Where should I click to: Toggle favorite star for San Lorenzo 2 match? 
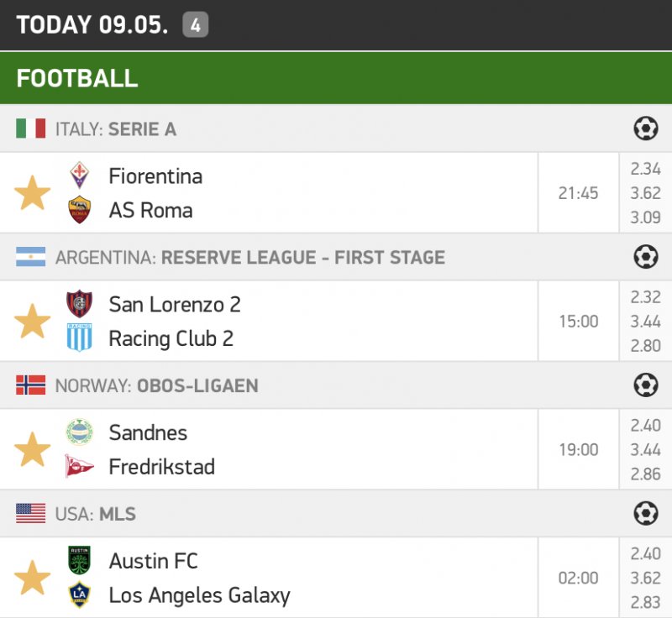33,322
